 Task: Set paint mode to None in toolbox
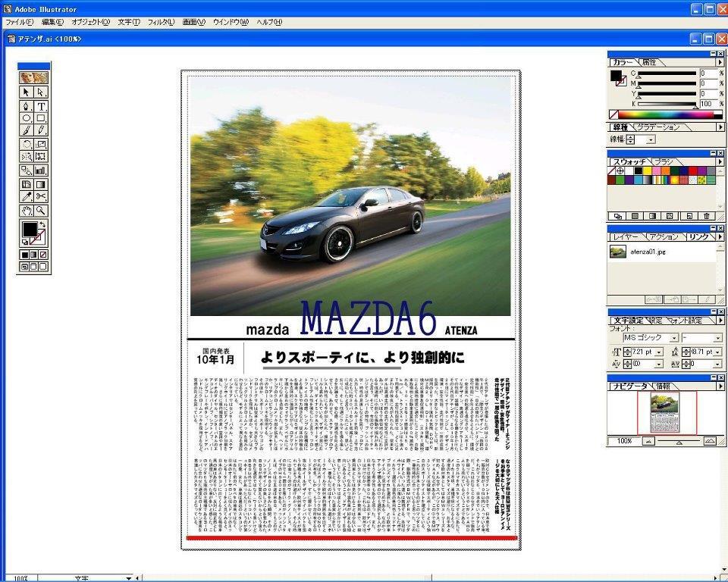pyautogui.click(x=43, y=255)
